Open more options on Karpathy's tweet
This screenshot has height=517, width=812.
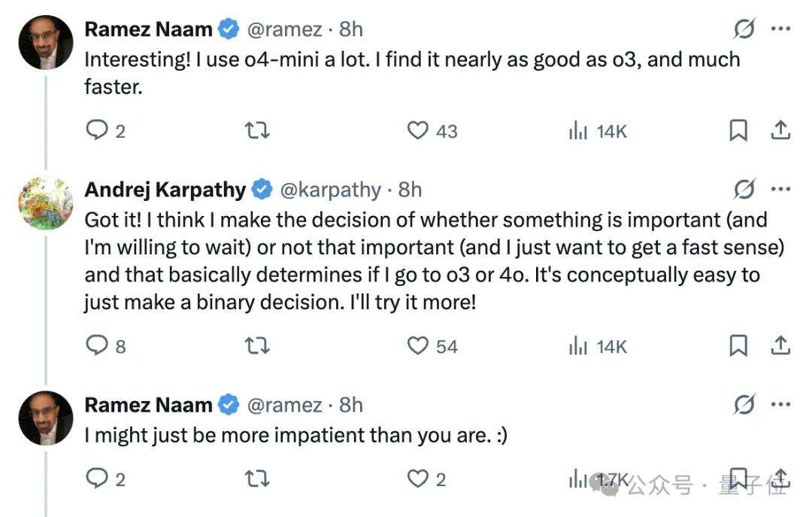pyautogui.click(x=780, y=190)
